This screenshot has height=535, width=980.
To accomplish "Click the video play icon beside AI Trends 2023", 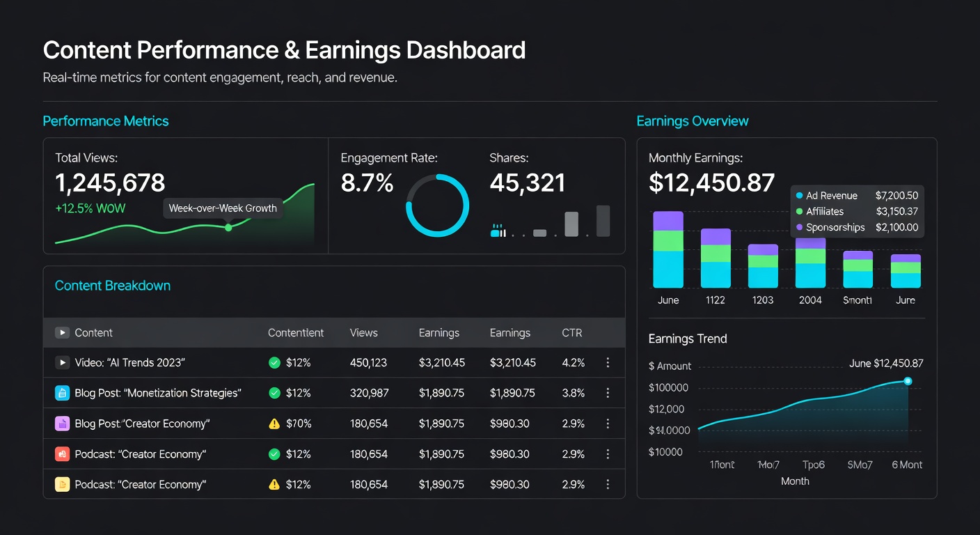I will point(63,362).
